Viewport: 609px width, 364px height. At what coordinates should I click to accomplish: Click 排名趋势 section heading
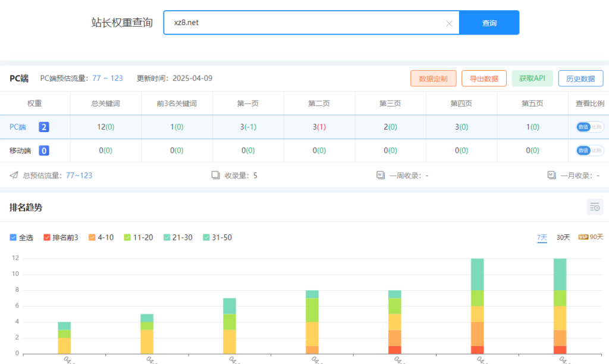(26, 208)
